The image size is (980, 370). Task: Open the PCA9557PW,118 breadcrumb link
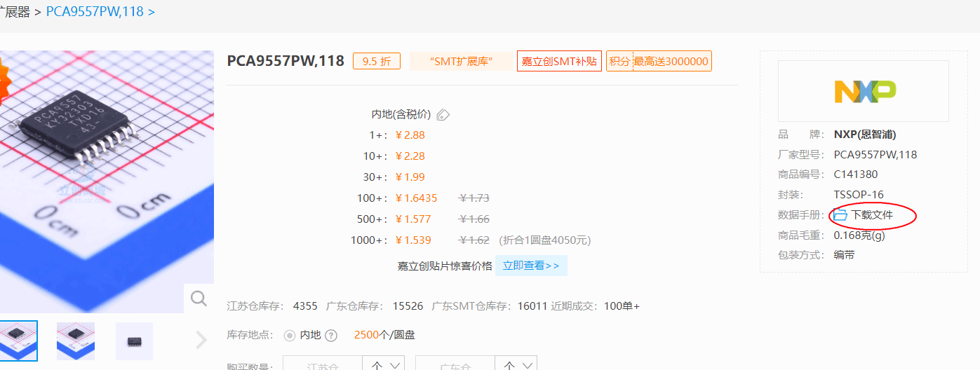pyautogui.click(x=100, y=12)
